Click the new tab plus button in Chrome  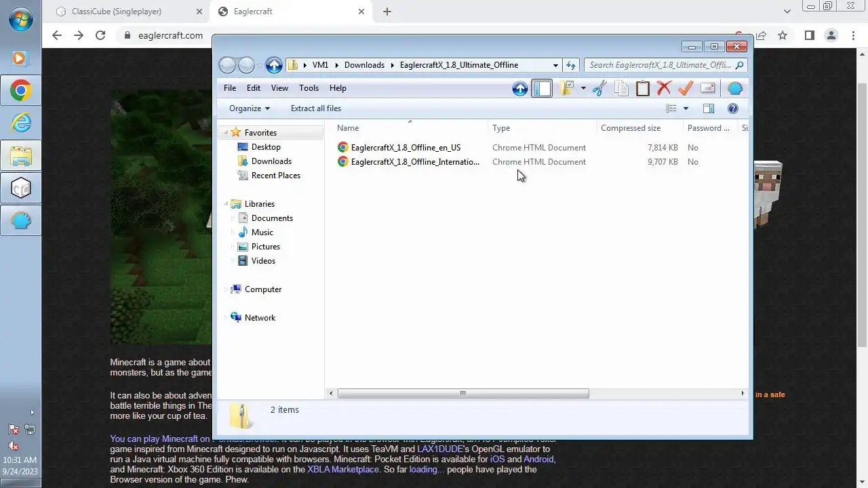click(x=387, y=12)
